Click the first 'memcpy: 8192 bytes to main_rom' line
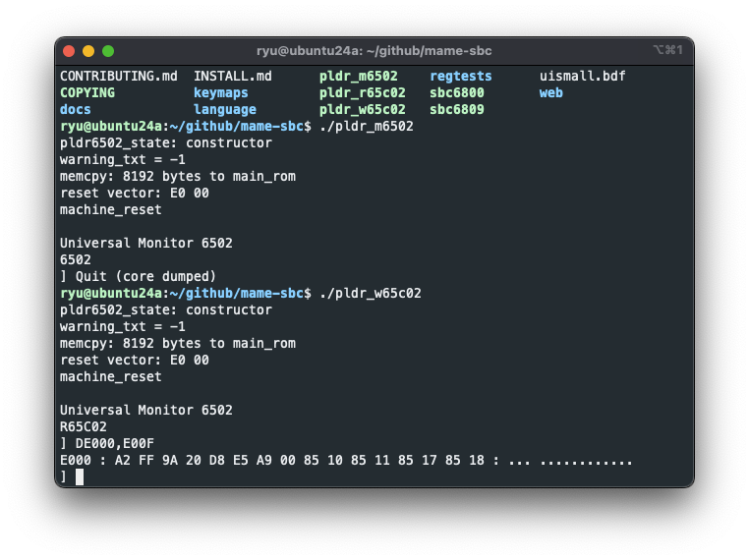The image size is (749, 560). [178, 176]
